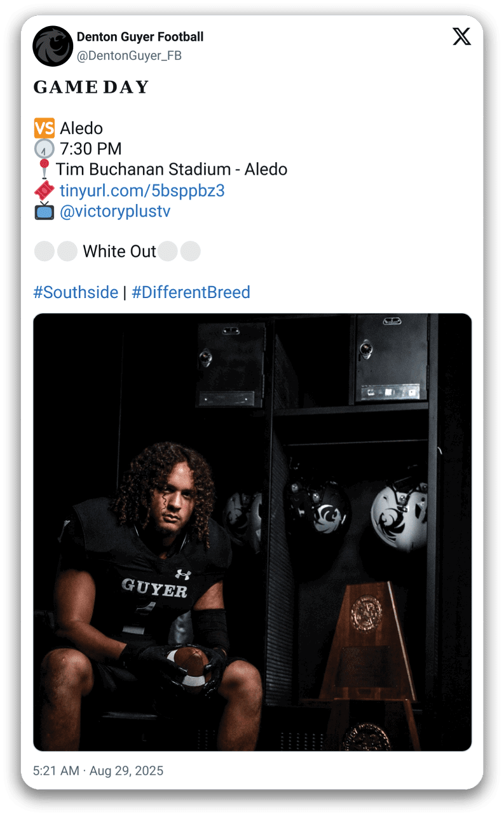
Task: Click the 5:21 AM Aug 29, 2025 timestamp
Action: (98, 771)
